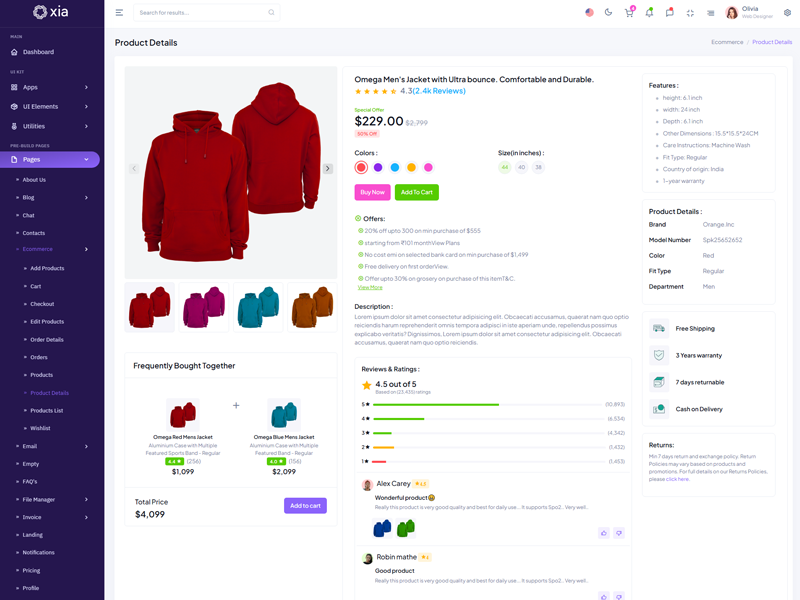The width and height of the screenshot is (800, 600).
Task: Open the settings gear icon
Action: pos(787,13)
